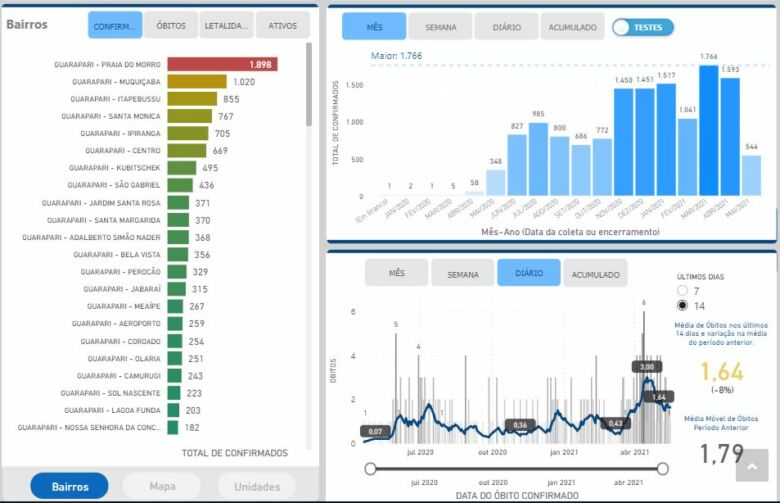The image size is (780, 503).
Task: Switch deaths chart to ACUMULADO view
Action: [x=595, y=273]
